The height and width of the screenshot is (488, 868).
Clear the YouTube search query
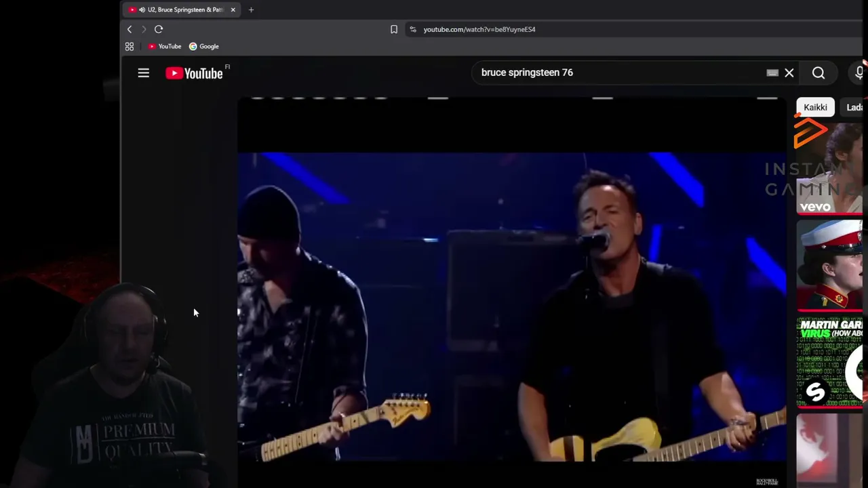tap(789, 73)
